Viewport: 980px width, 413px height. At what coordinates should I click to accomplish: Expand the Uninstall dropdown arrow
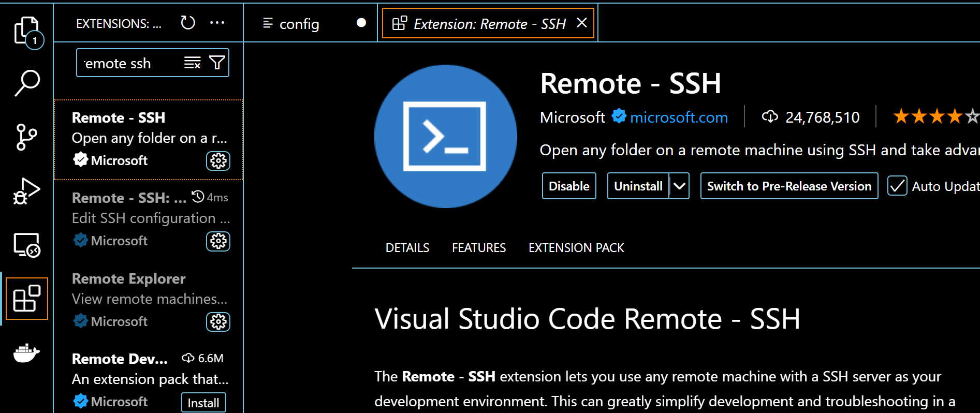point(679,186)
